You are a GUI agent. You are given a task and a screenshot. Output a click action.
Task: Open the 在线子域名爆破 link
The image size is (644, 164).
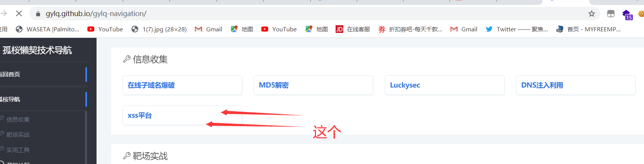182,85
